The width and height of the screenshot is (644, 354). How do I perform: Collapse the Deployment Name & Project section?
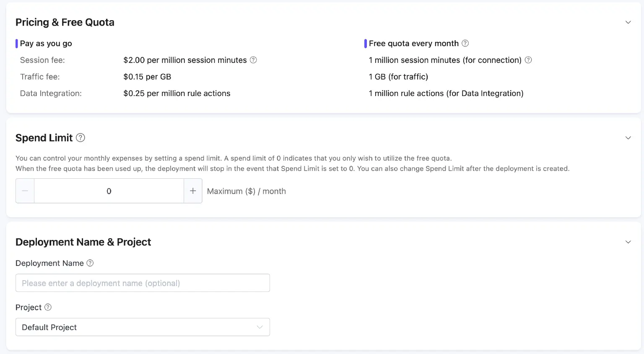(x=628, y=242)
